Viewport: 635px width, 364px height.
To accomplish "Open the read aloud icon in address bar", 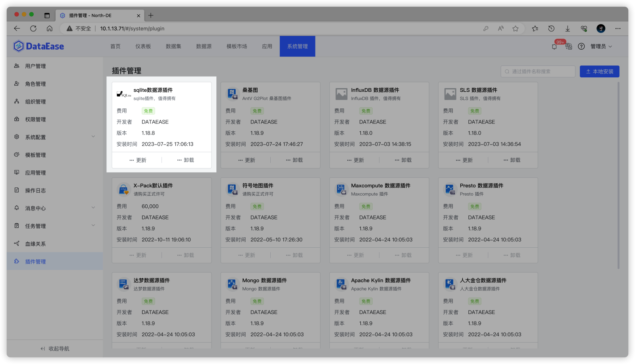I will pyautogui.click(x=501, y=29).
